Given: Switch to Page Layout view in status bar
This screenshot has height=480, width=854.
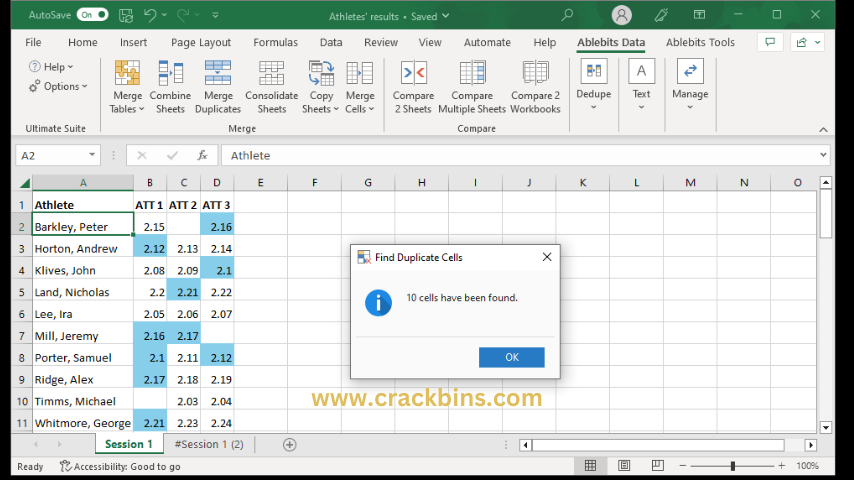Looking at the screenshot, I should tap(624, 465).
